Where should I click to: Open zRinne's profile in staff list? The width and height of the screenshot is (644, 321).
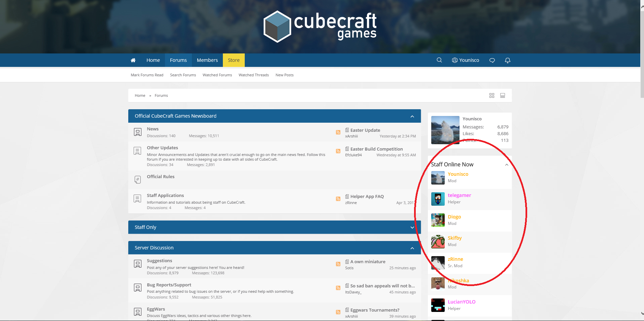click(x=455, y=259)
